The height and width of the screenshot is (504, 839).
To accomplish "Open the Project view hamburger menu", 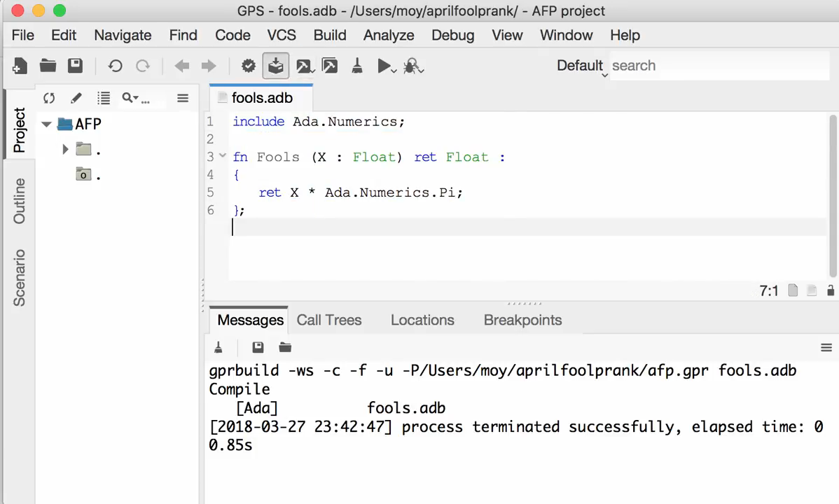I will (x=182, y=98).
